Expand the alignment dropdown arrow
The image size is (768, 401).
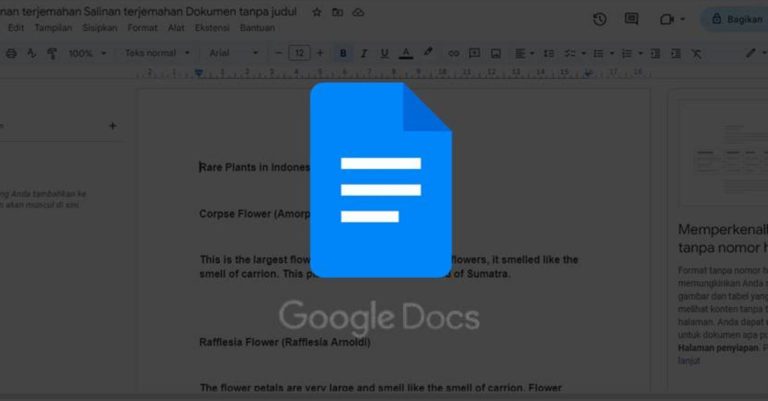pos(532,53)
